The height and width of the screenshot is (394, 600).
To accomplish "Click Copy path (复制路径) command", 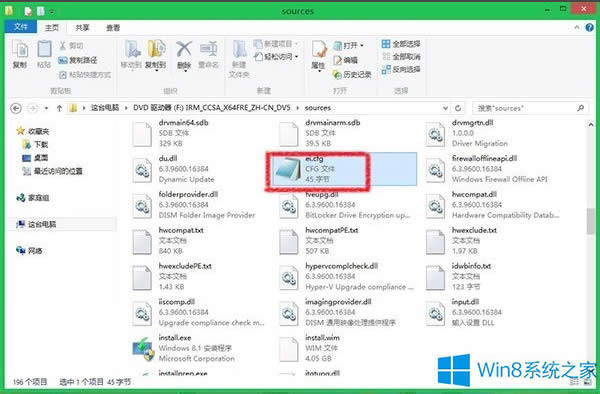I will (x=78, y=60).
